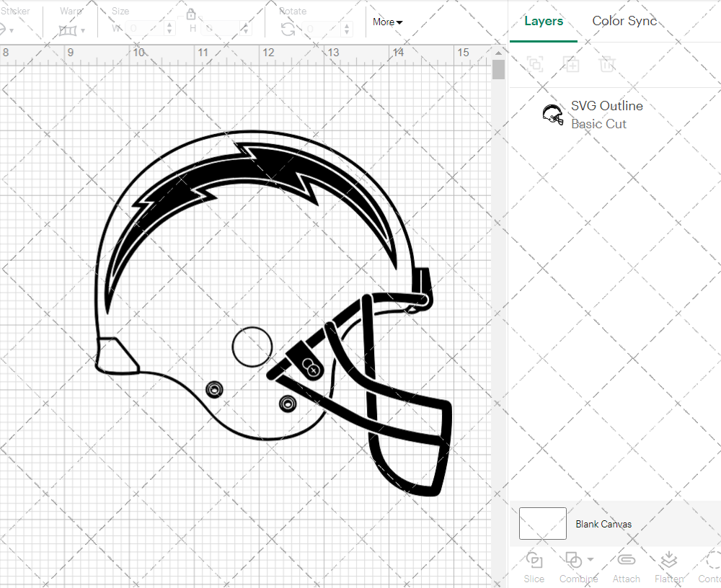This screenshot has width=721, height=588.
Task: Select the Layers tab
Action: point(544,21)
